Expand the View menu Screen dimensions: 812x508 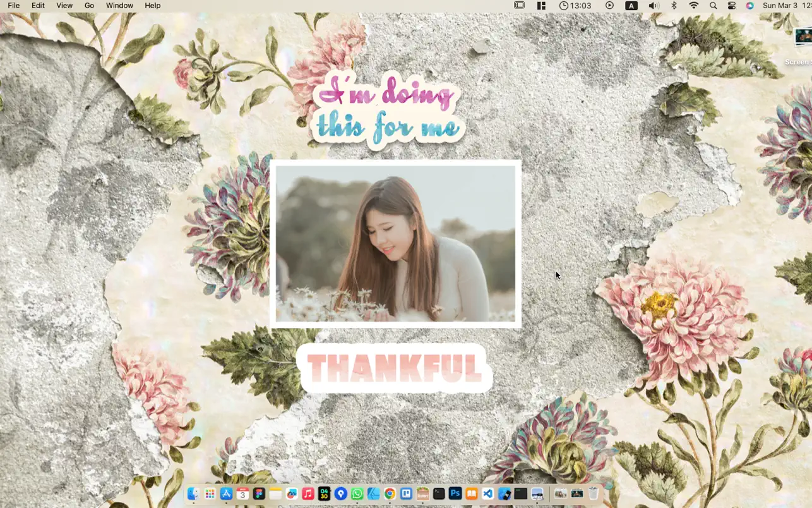point(64,6)
